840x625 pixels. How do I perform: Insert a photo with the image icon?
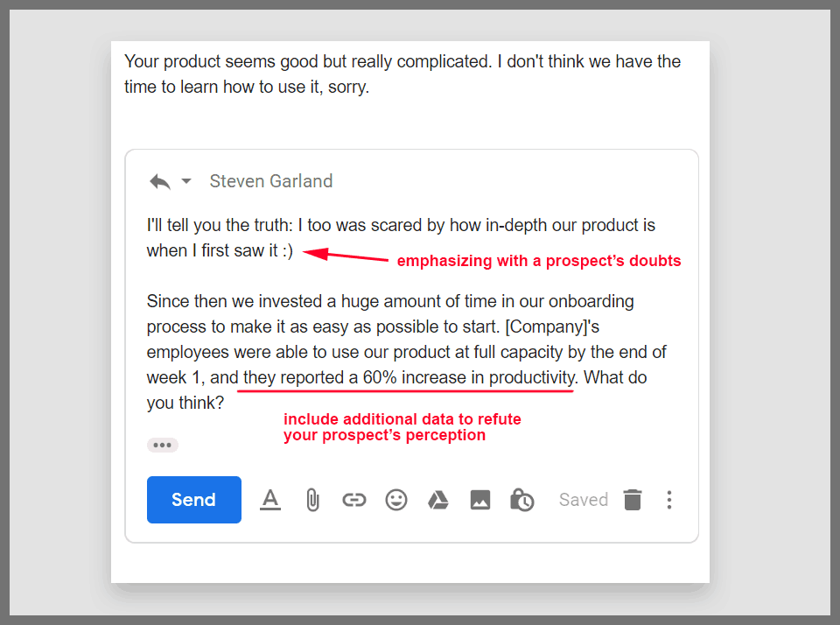click(479, 500)
